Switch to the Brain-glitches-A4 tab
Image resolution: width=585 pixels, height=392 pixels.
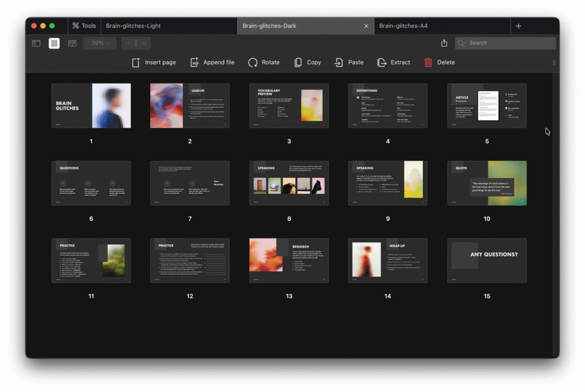[403, 26]
